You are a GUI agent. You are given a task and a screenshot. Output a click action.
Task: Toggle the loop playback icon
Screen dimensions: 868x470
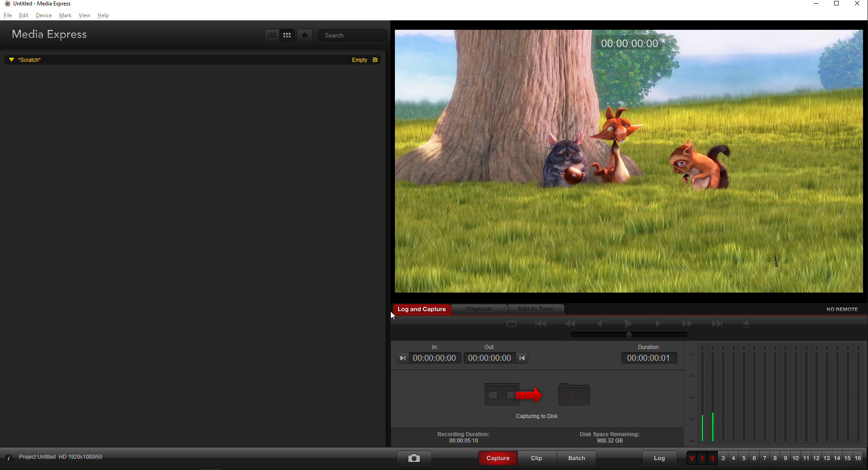pyautogui.click(x=511, y=324)
